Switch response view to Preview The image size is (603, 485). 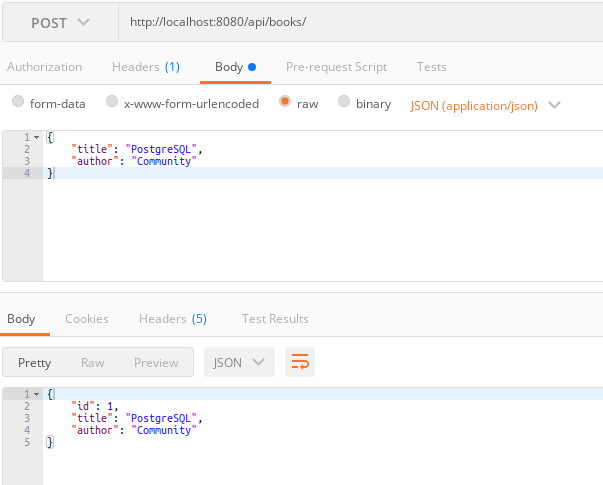(156, 363)
